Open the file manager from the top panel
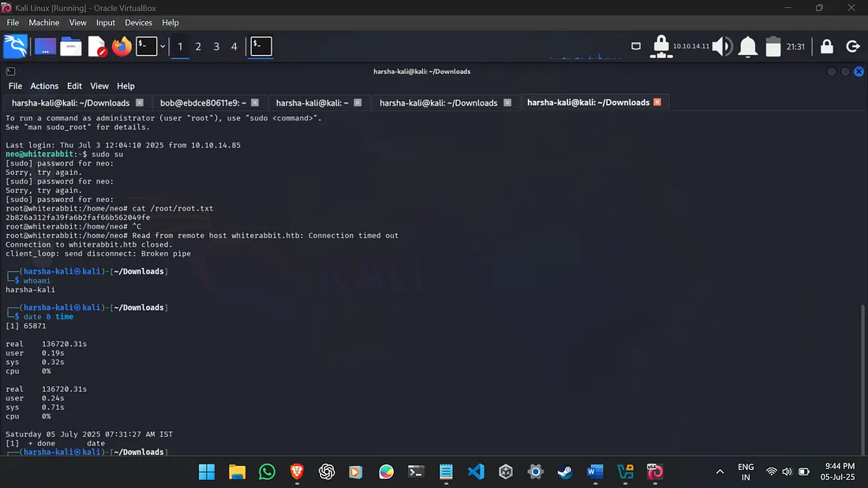The image size is (868, 488). (x=71, y=46)
